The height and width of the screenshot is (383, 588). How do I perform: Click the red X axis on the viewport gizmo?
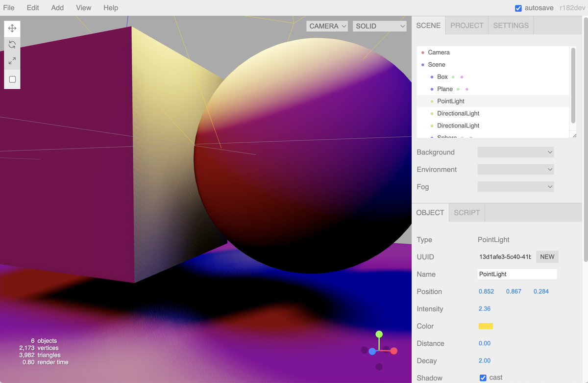coord(394,350)
